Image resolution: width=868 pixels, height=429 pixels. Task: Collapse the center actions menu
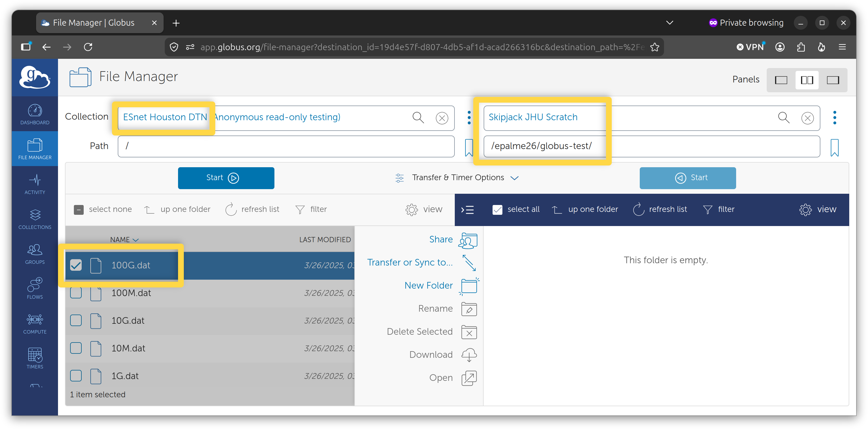[467, 210]
